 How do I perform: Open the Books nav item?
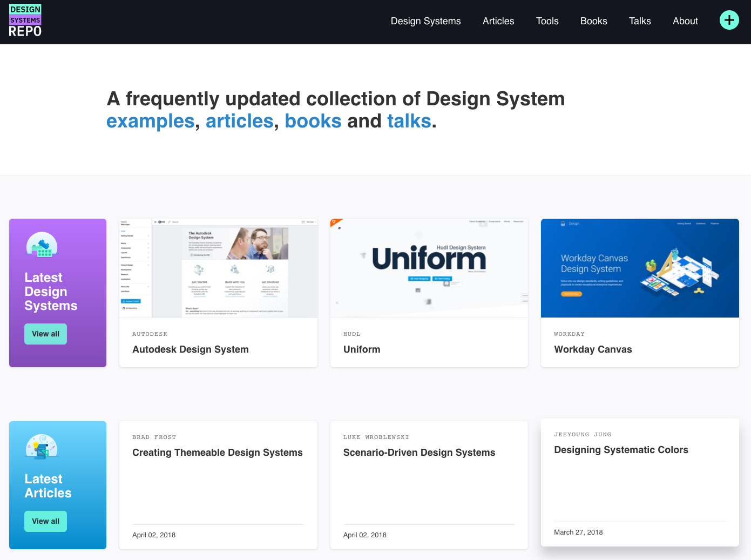pyautogui.click(x=593, y=21)
